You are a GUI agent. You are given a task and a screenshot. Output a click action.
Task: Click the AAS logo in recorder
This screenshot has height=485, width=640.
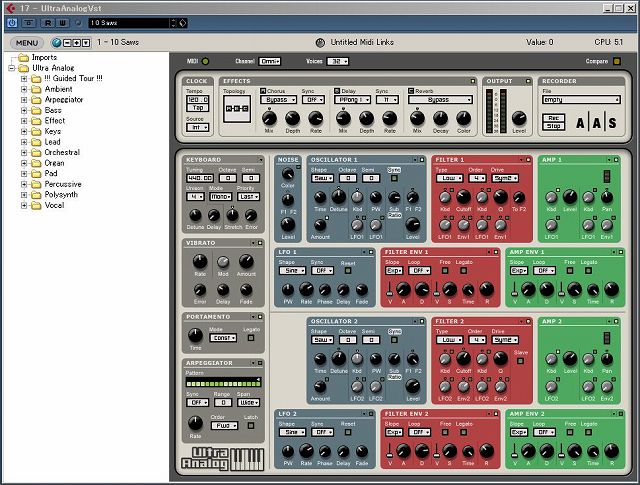point(598,121)
